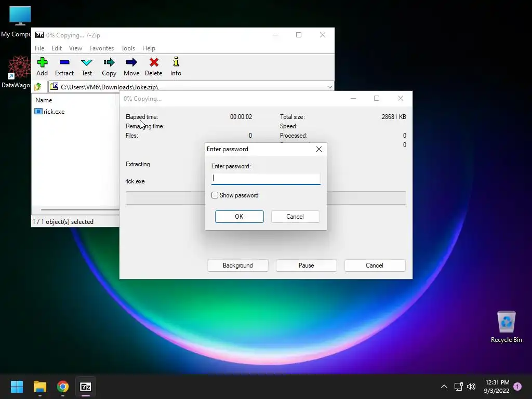Open the Recycle Bin desktop icon
This screenshot has height=399, width=532.
coord(506,327)
